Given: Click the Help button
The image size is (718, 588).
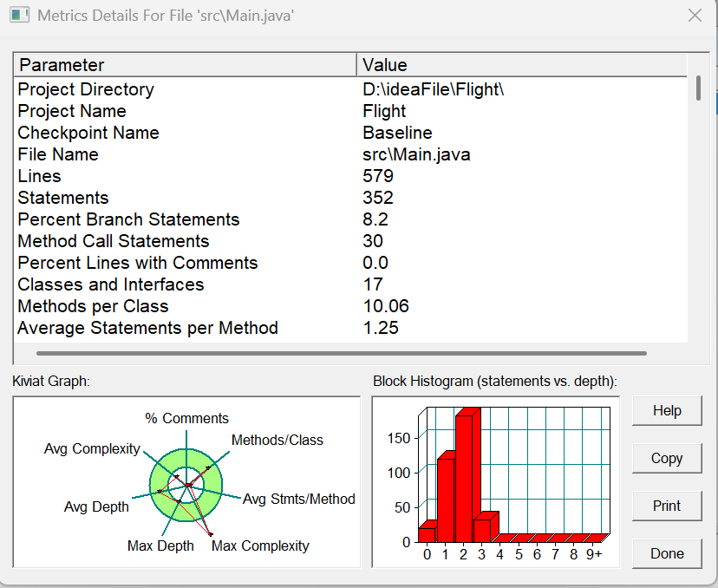Looking at the screenshot, I should pos(667,411).
